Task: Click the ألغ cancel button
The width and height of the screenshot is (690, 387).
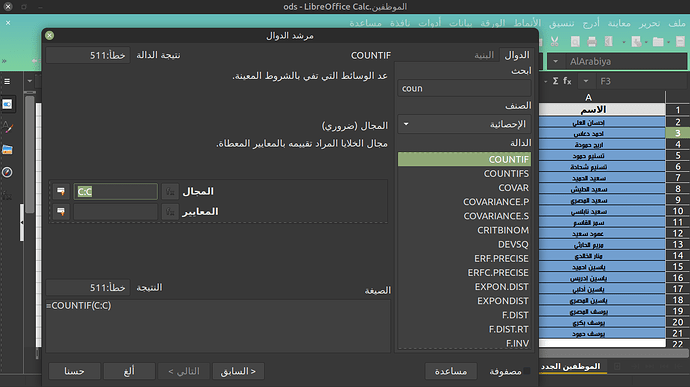Action: point(129,371)
